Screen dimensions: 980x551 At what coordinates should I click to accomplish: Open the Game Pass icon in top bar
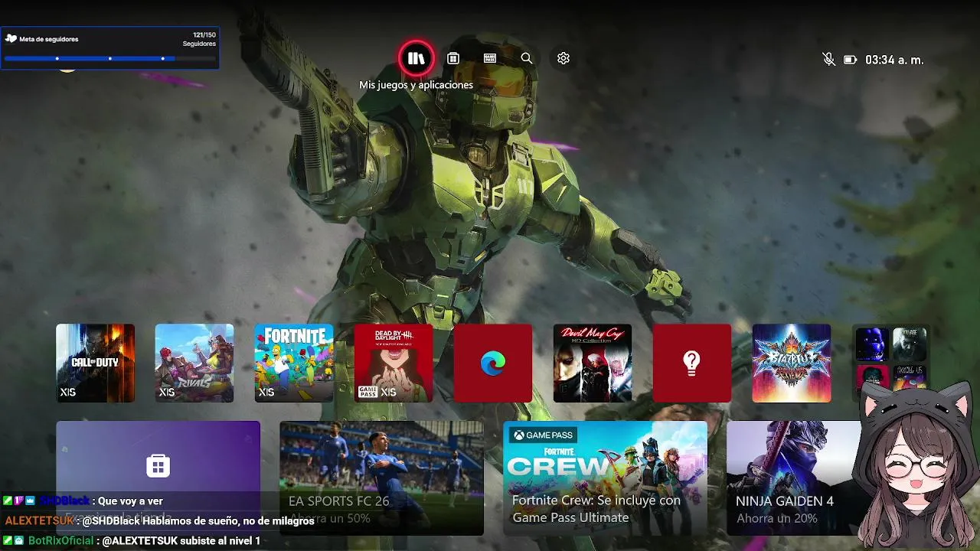[x=490, y=58]
